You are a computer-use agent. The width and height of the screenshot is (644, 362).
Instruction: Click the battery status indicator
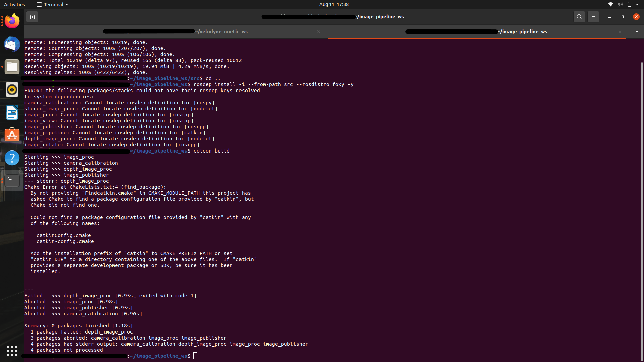(x=629, y=4)
